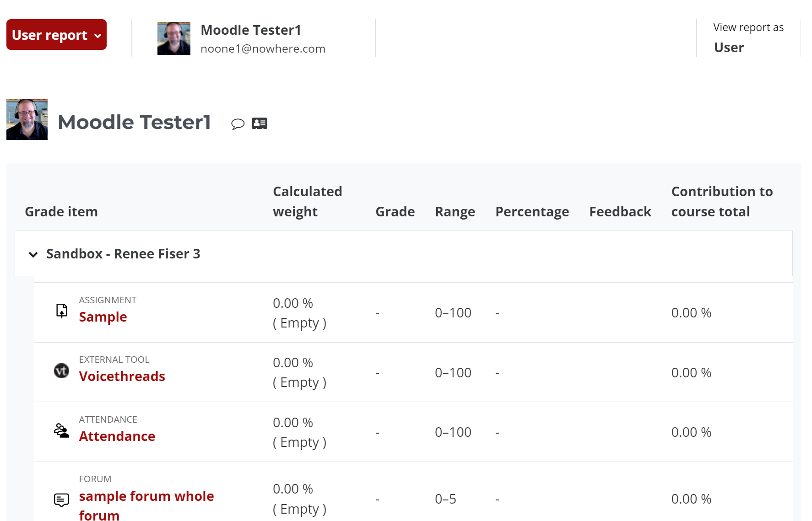Open the Sample assignment link
Viewport: 812px width, 521px height.
(x=103, y=317)
